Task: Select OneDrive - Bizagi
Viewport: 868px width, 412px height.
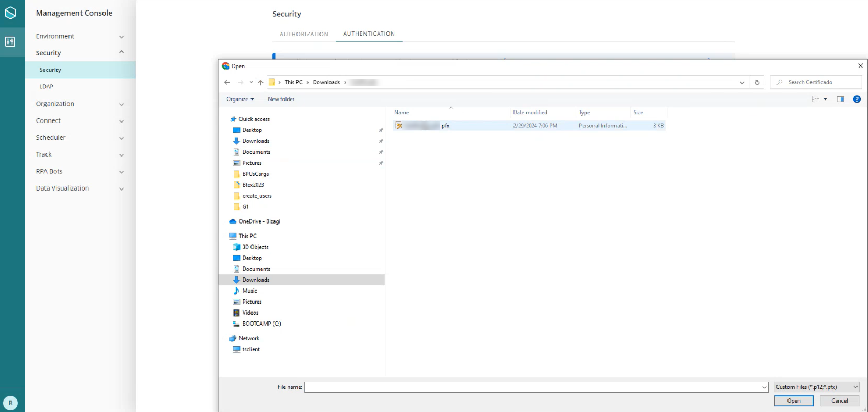Action: 259,221
